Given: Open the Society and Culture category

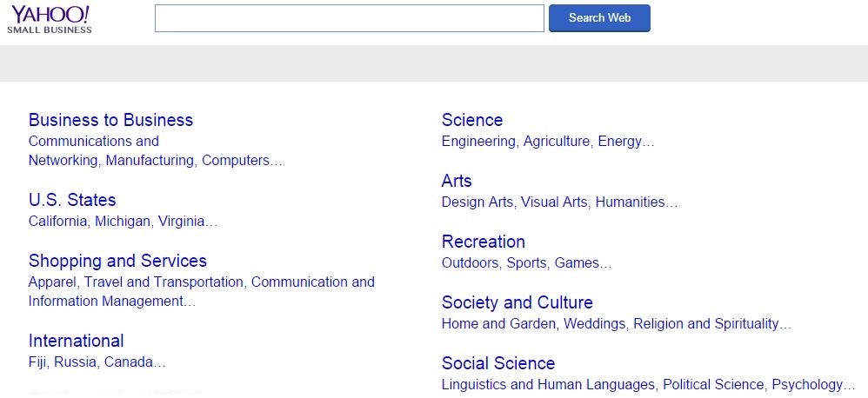Looking at the screenshot, I should [517, 302].
